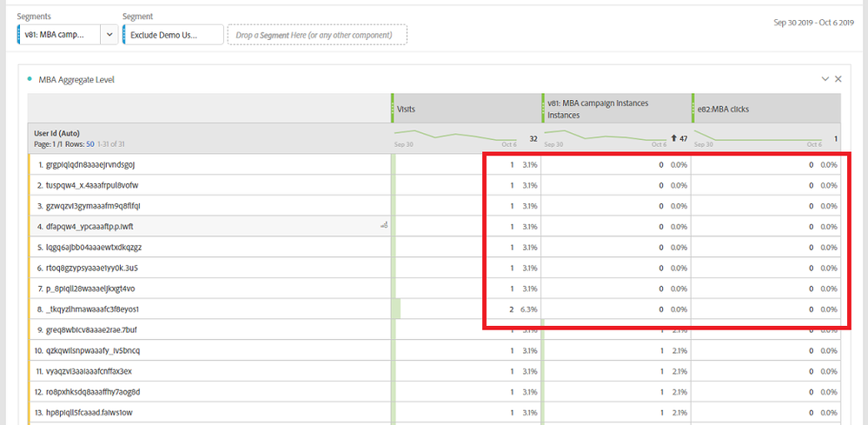Click the teal dot beside MBA Aggregate Level
This screenshot has height=425, width=868.
click(x=30, y=79)
